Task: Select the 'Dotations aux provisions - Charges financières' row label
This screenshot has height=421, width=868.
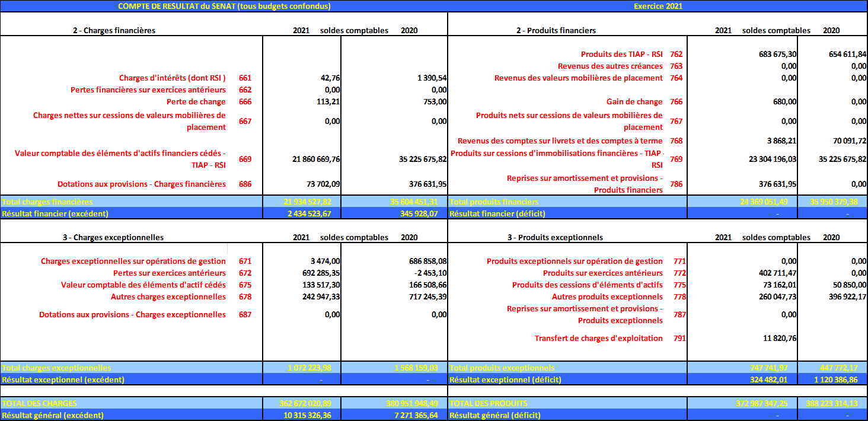Action: [x=141, y=184]
